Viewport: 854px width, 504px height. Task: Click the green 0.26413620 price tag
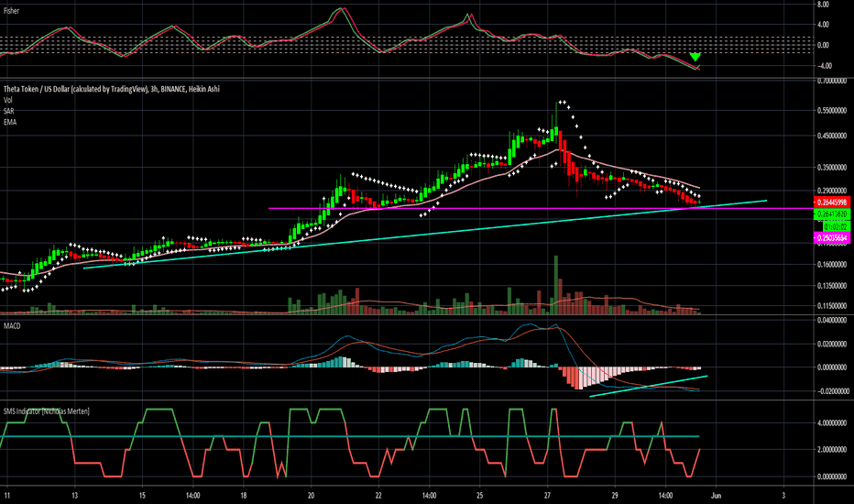coord(832,214)
